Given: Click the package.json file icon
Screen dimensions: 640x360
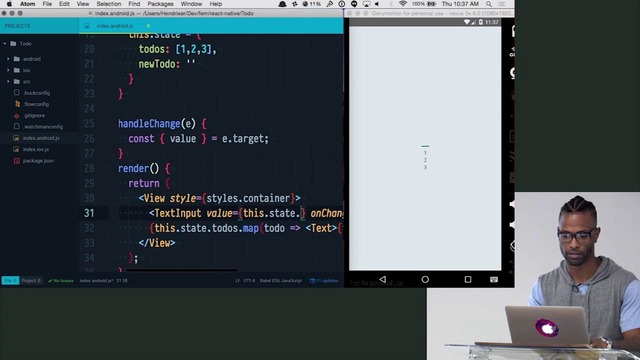Looking at the screenshot, I should click(x=17, y=161).
